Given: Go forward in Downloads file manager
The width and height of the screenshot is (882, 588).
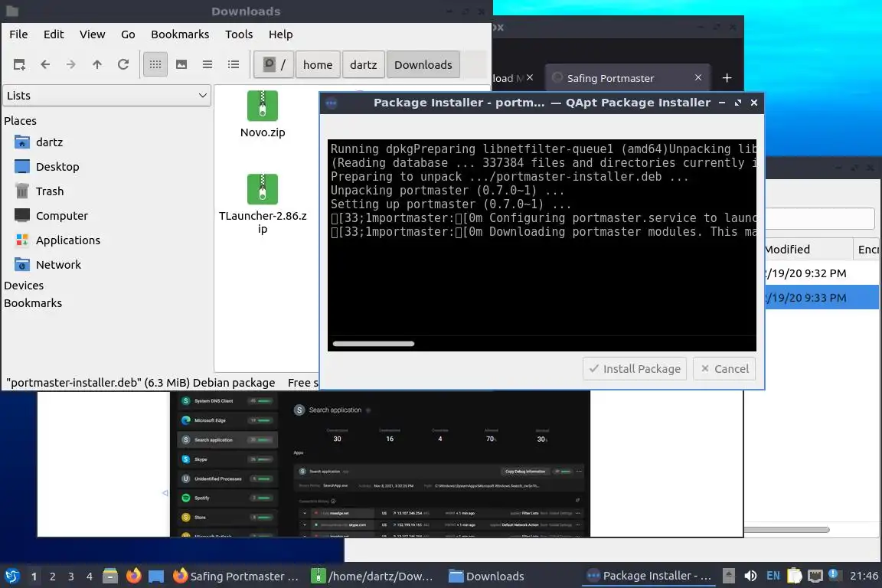Looking at the screenshot, I should 71,65.
